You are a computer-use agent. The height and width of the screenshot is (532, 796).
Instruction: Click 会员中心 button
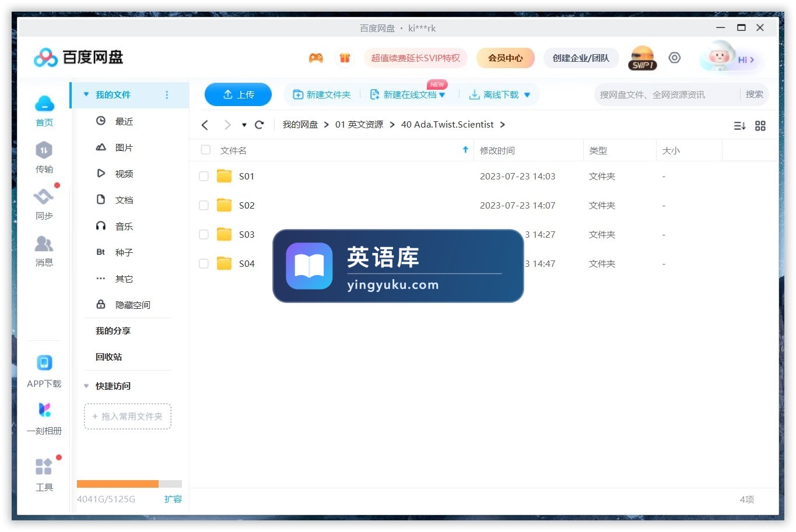click(506, 58)
